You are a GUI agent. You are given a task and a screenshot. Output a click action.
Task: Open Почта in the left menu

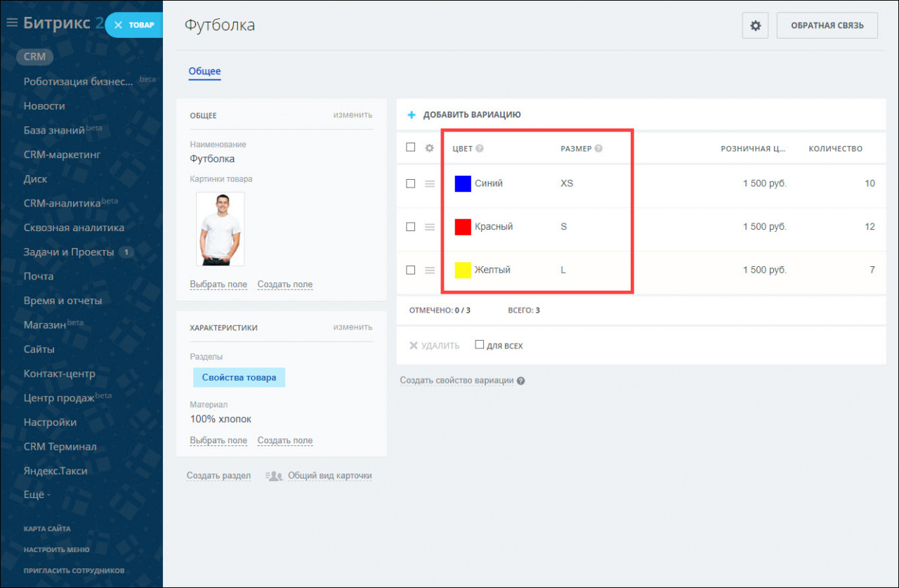(x=39, y=276)
